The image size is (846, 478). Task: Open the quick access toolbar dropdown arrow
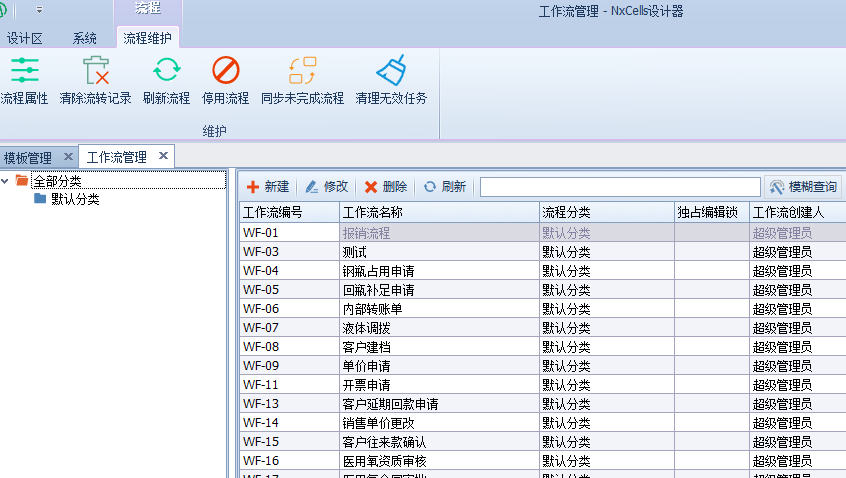pyautogui.click(x=39, y=10)
